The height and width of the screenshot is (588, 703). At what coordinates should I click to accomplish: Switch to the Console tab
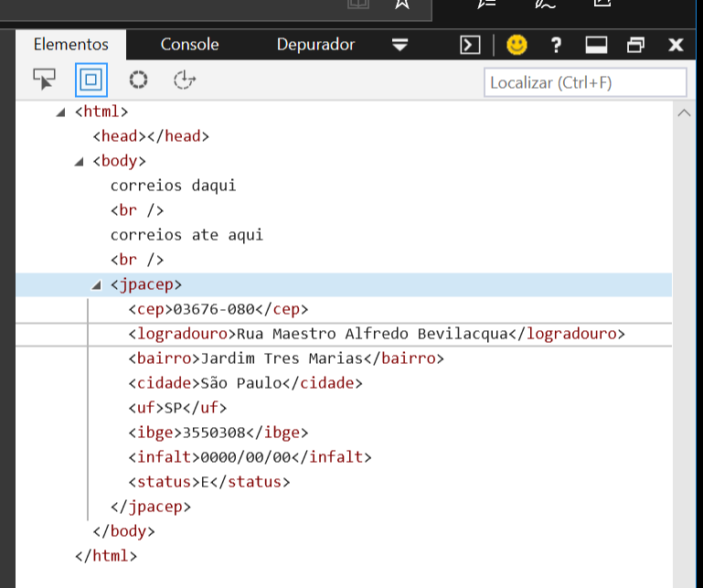pyautogui.click(x=189, y=44)
